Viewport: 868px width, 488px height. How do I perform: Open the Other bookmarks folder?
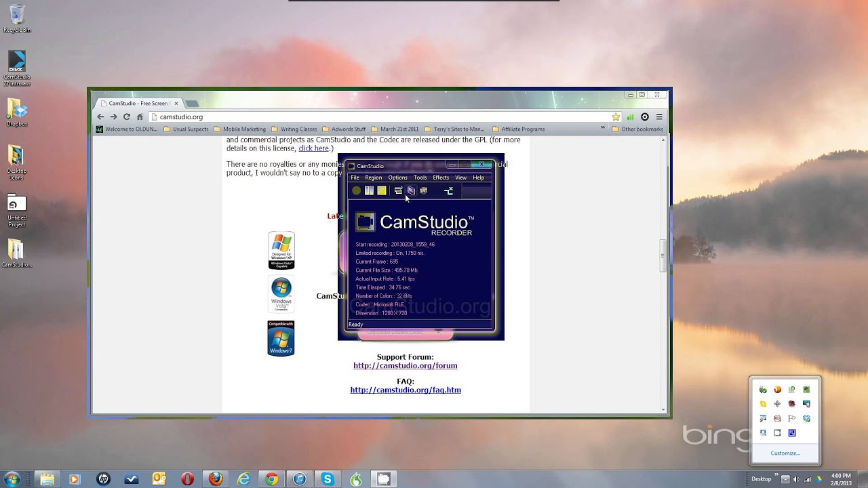tap(637, 129)
